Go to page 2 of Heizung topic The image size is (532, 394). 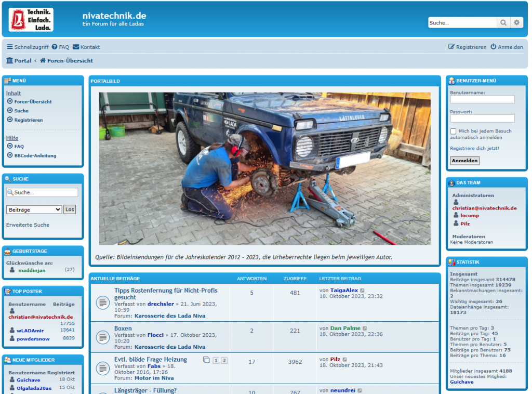click(x=224, y=360)
